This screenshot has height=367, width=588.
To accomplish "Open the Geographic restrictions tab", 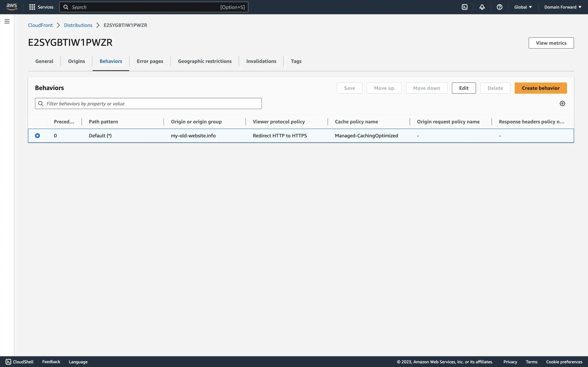I will [205, 61].
